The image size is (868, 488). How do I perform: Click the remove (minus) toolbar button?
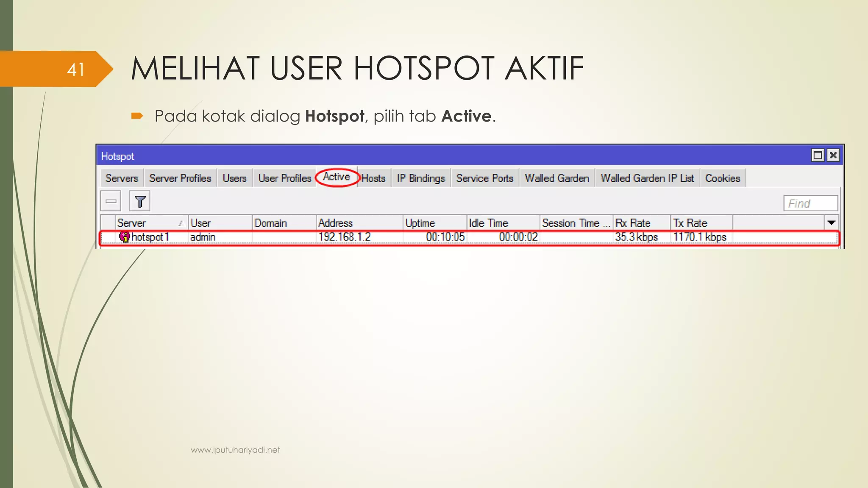[x=111, y=201]
